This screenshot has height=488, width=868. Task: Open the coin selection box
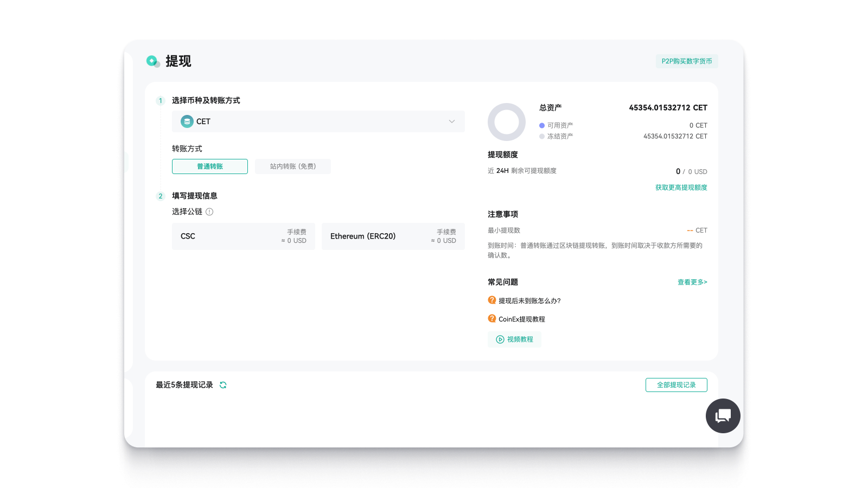pos(318,121)
